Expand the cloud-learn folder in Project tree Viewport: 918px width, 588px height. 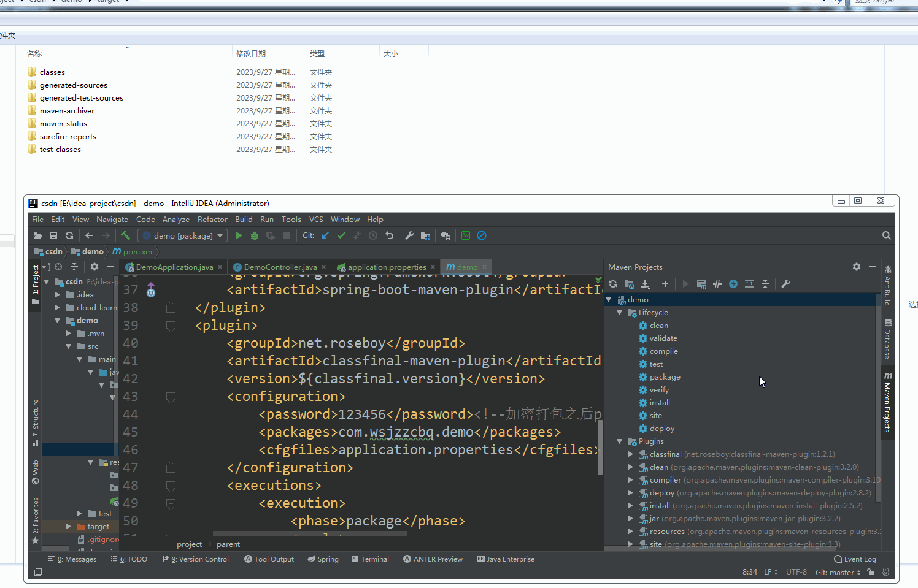(x=58, y=308)
